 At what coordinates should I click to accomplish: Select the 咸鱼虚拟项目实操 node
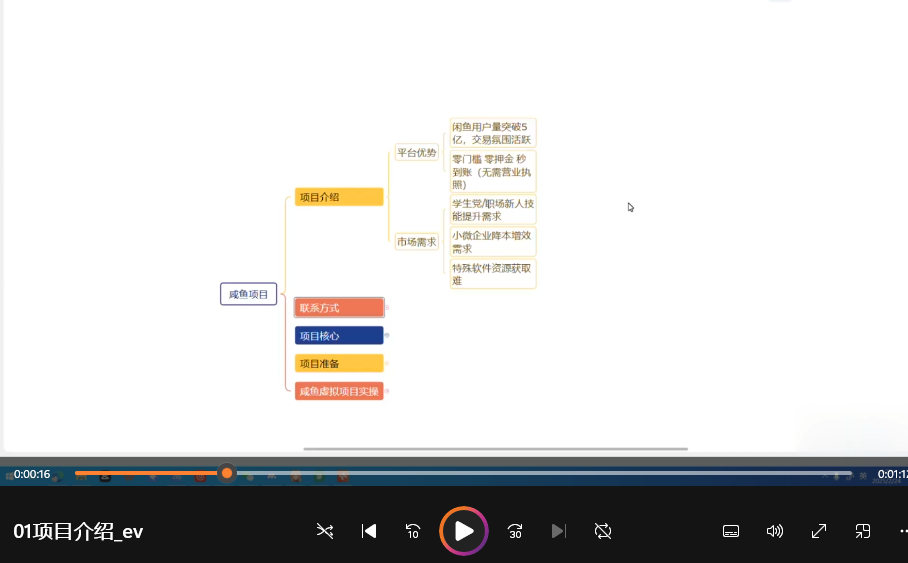coord(339,391)
